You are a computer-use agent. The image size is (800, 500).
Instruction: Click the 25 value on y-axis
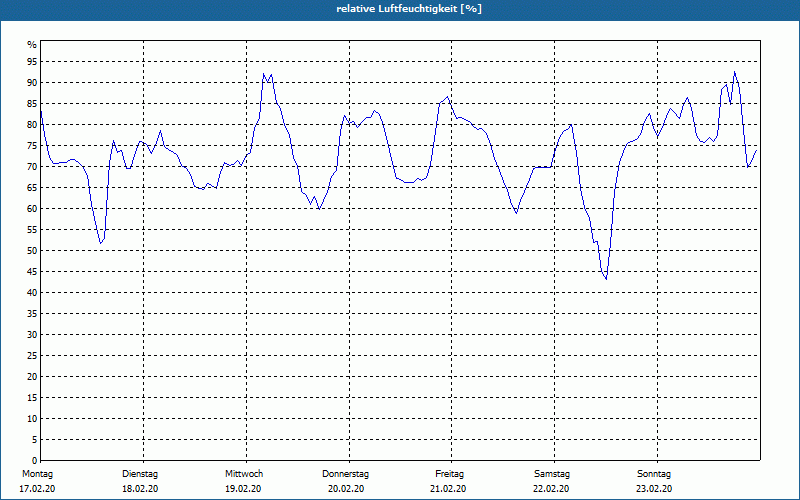coord(32,356)
